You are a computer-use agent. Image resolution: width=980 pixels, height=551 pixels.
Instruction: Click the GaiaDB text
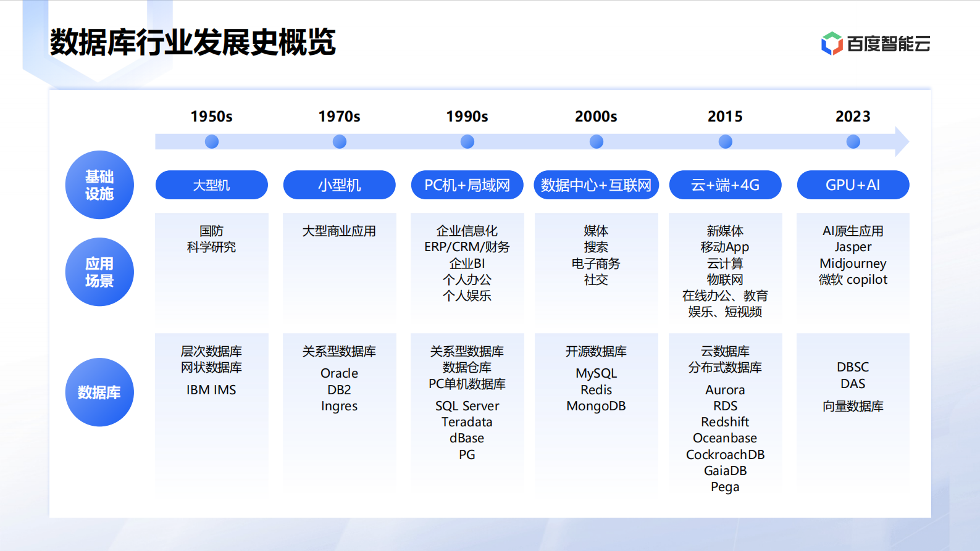tap(726, 471)
